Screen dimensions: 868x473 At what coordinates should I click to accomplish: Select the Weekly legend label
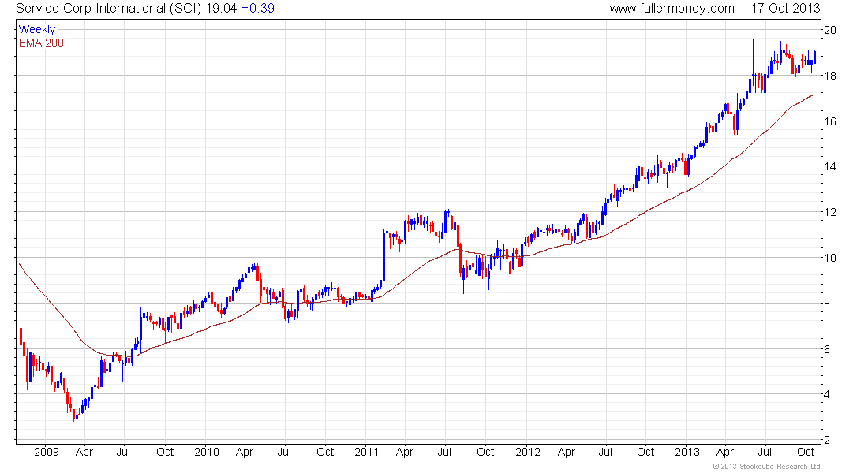coord(37,29)
